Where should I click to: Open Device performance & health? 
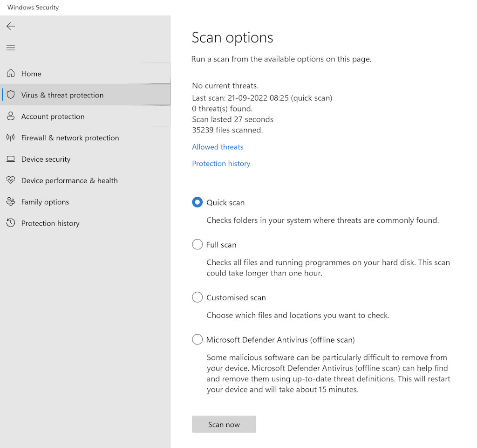point(85,180)
